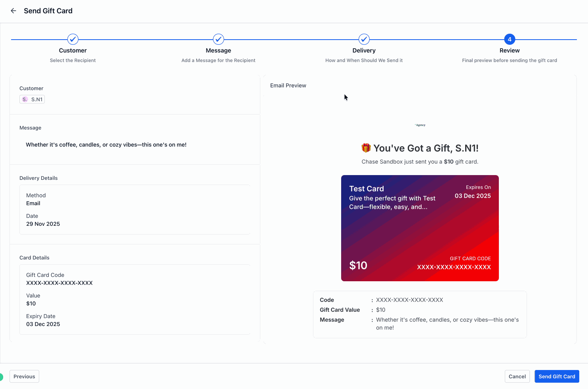The image size is (588, 389).
Task: Click the gift card code under Card Details
Action: click(59, 283)
